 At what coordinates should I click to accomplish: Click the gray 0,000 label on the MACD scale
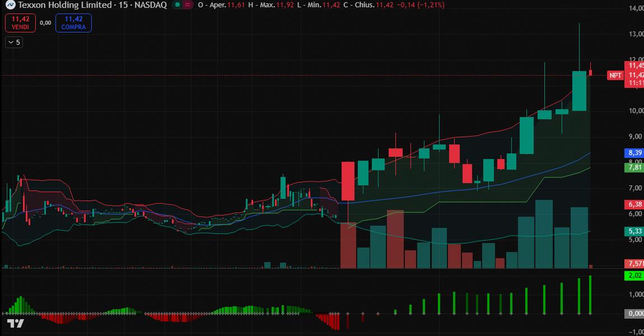(633, 312)
